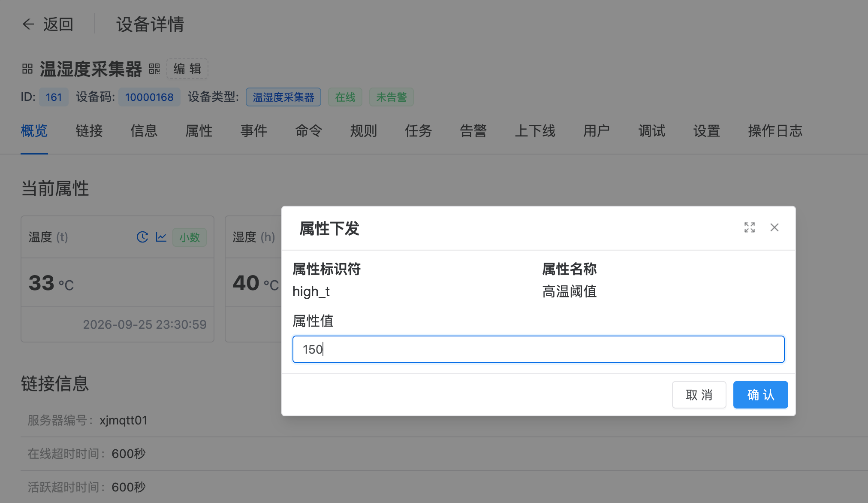Switch to the 规则 tab

364,130
